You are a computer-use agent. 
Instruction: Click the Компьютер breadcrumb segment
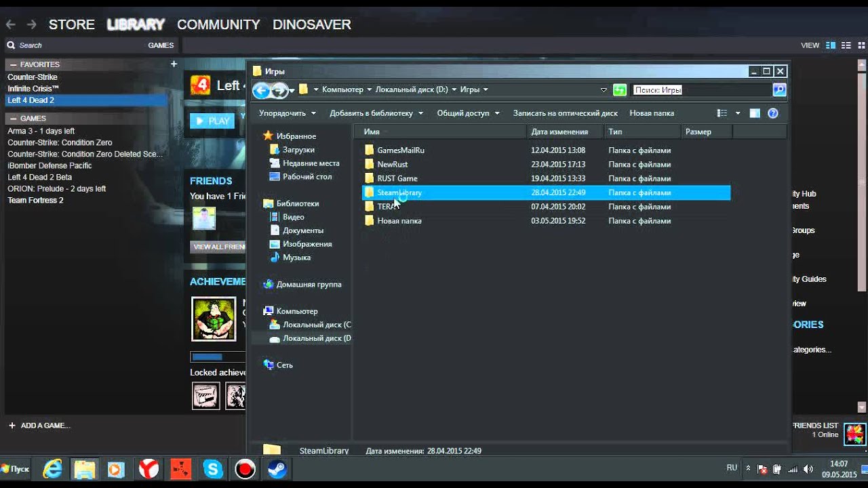[x=342, y=89]
